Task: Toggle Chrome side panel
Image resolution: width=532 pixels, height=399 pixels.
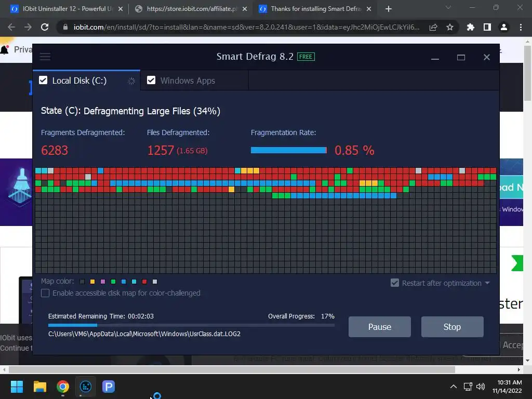Action: (x=487, y=27)
